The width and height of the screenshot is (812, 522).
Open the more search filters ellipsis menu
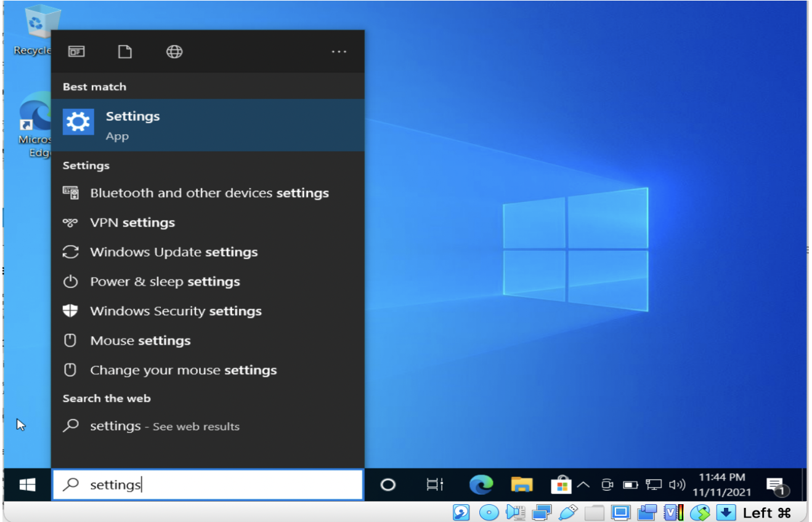339,52
